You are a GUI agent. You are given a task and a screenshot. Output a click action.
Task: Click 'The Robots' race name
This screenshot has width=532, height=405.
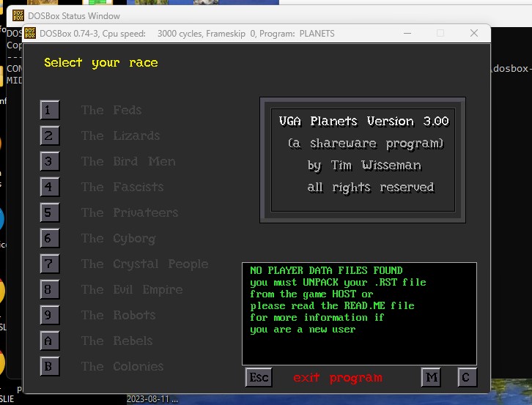coord(118,315)
